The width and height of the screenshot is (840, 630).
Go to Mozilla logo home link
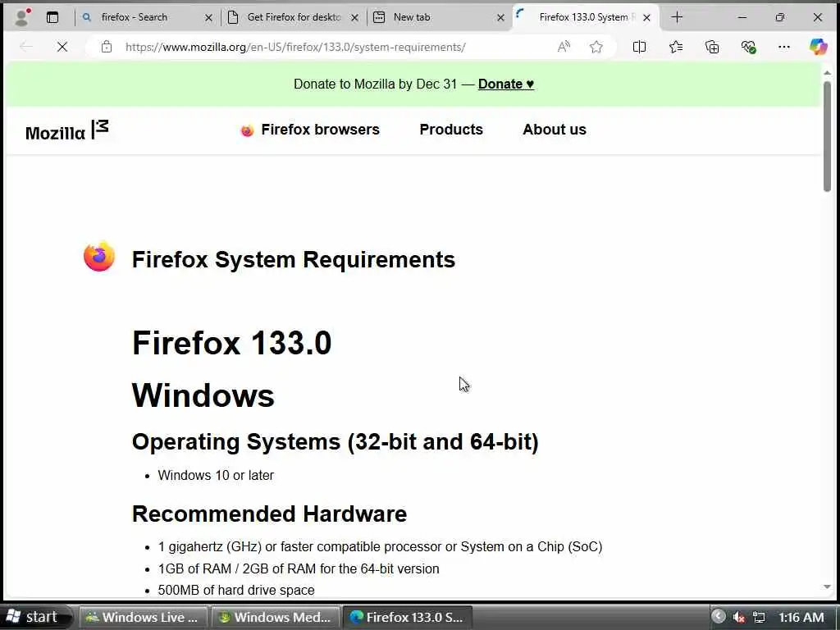[67, 130]
